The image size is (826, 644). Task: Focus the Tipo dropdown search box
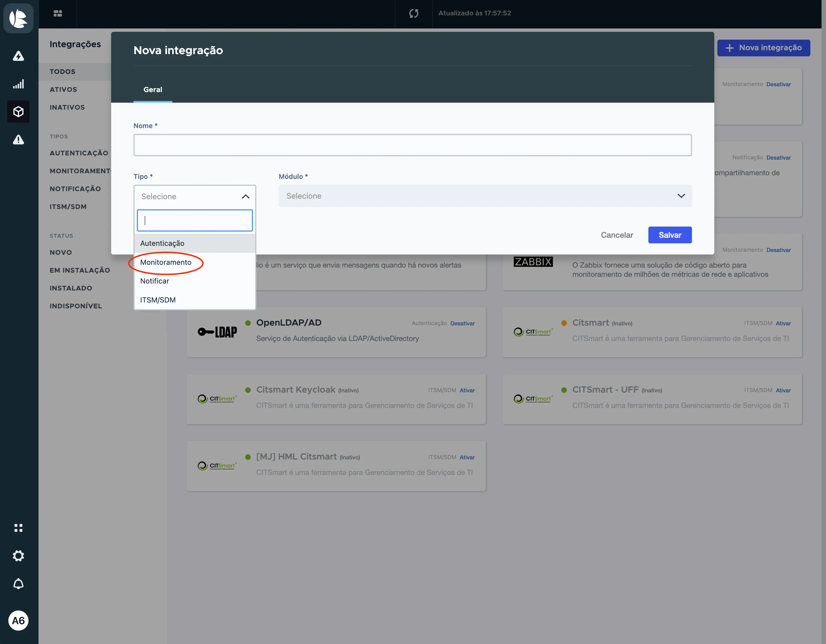195,220
